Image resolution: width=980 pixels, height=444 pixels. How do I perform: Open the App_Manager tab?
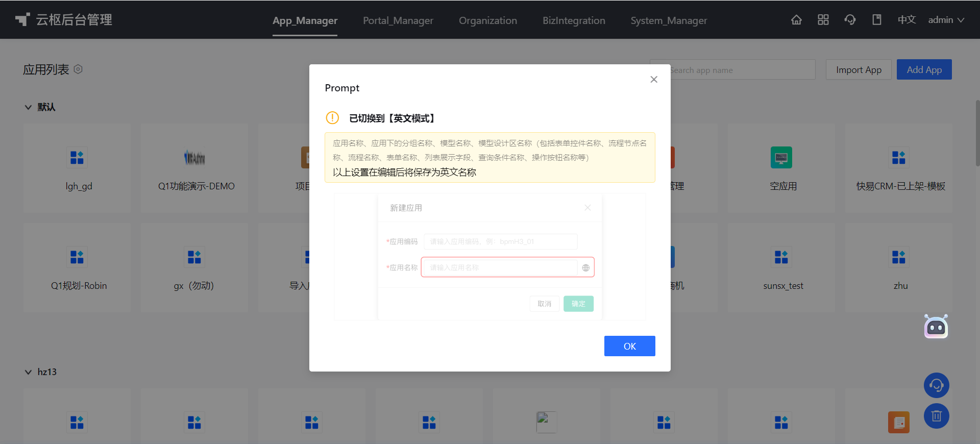pyautogui.click(x=305, y=20)
